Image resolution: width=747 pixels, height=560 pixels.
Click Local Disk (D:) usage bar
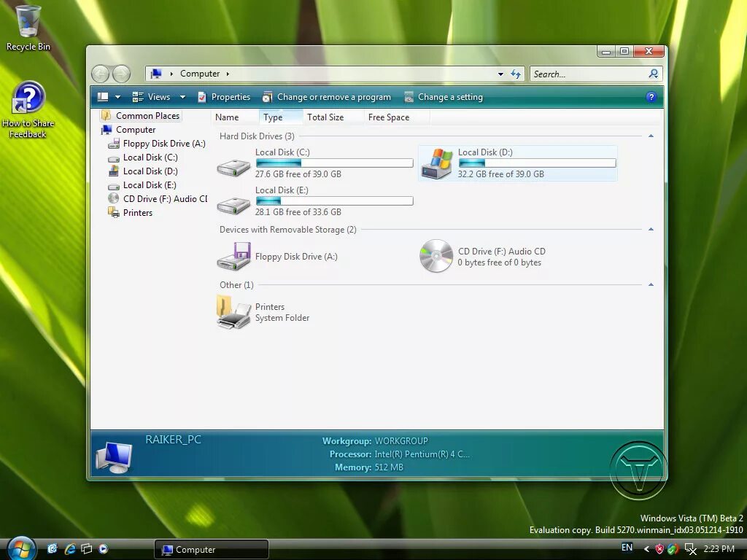(538, 163)
